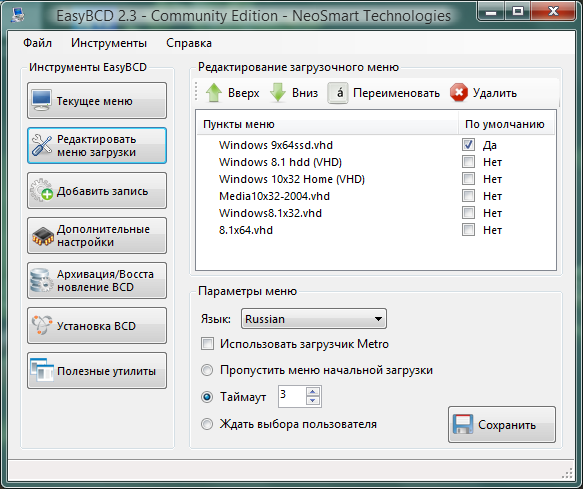Screen dimensions: 583x489
Task: Select the Windows 9x64ssd.vhd entry
Action: pos(276,145)
